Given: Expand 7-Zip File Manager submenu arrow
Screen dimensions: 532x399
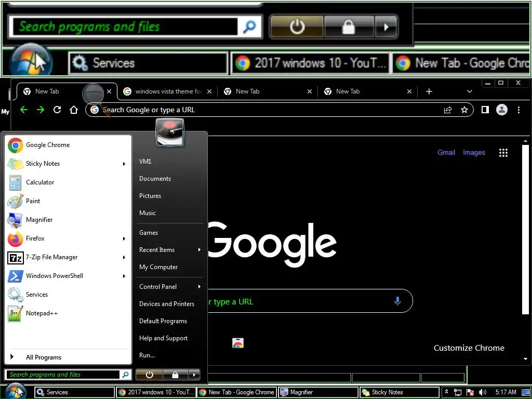Looking at the screenshot, I should [124, 258].
